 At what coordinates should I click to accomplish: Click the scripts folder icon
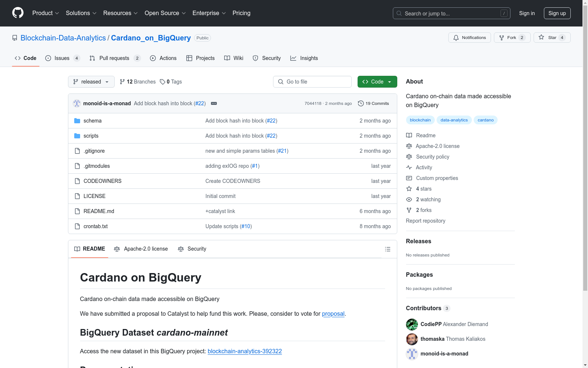[x=77, y=136]
